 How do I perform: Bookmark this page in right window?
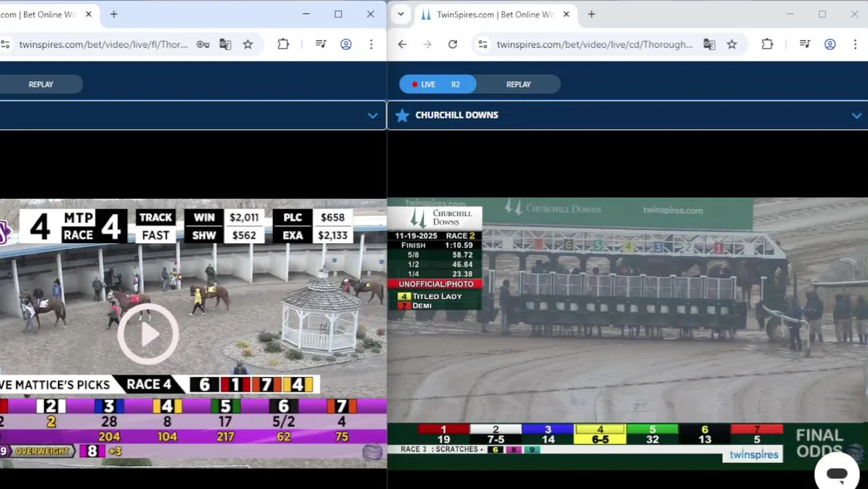click(731, 44)
